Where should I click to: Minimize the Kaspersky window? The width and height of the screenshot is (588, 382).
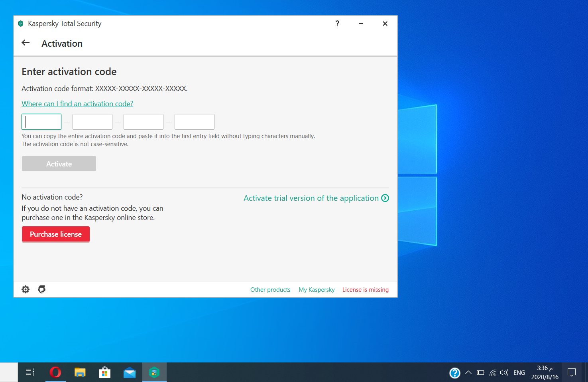(361, 24)
